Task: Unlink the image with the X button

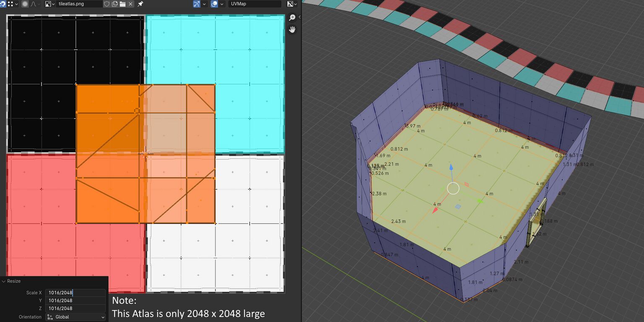Action: coord(130,4)
